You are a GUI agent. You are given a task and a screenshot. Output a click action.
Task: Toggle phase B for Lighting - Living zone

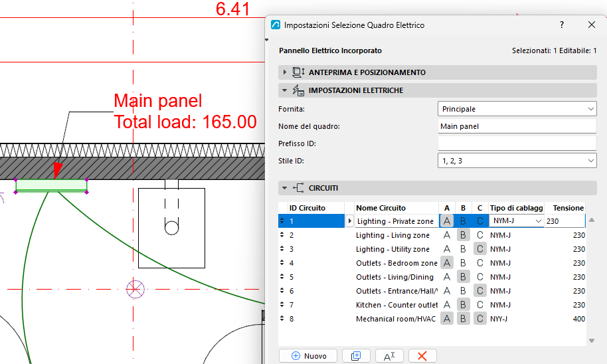coord(463,235)
